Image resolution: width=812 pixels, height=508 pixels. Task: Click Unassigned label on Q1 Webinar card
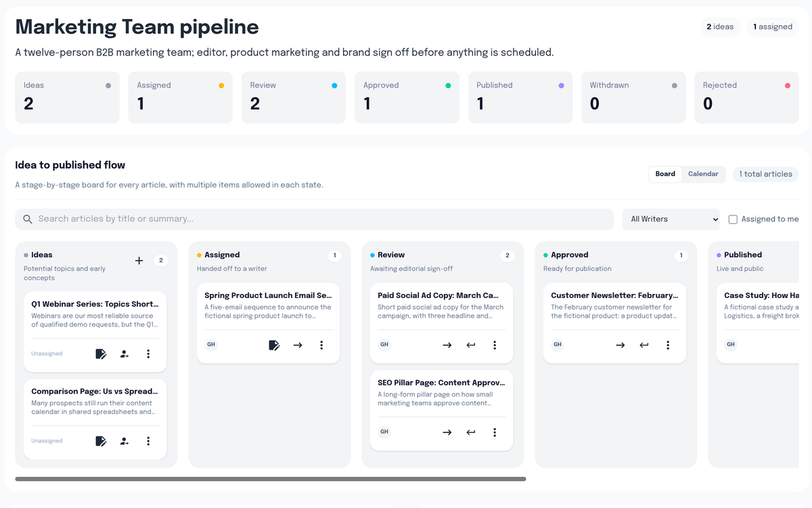click(x=47, y=354)
